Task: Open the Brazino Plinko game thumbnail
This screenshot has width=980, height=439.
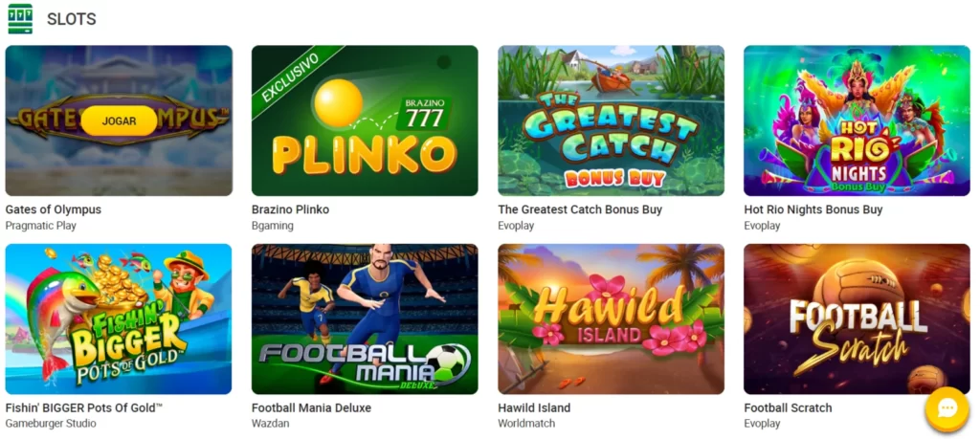Action: pos(365,121)
